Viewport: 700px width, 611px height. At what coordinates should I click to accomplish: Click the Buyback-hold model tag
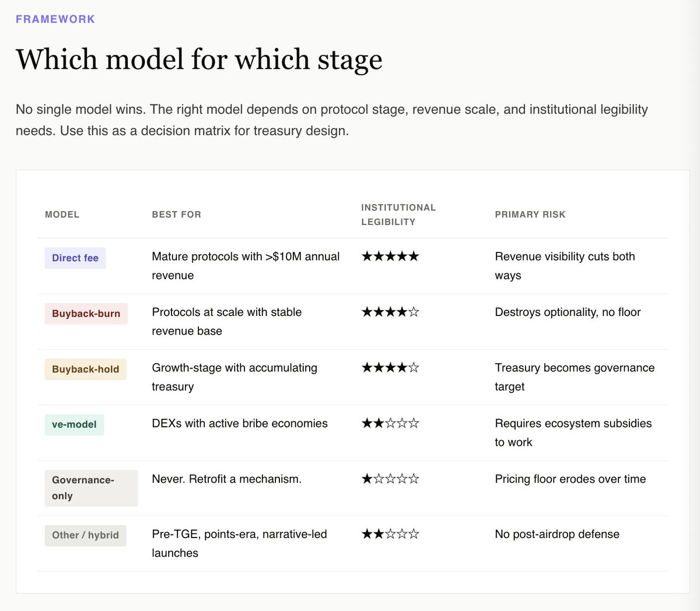85,369
